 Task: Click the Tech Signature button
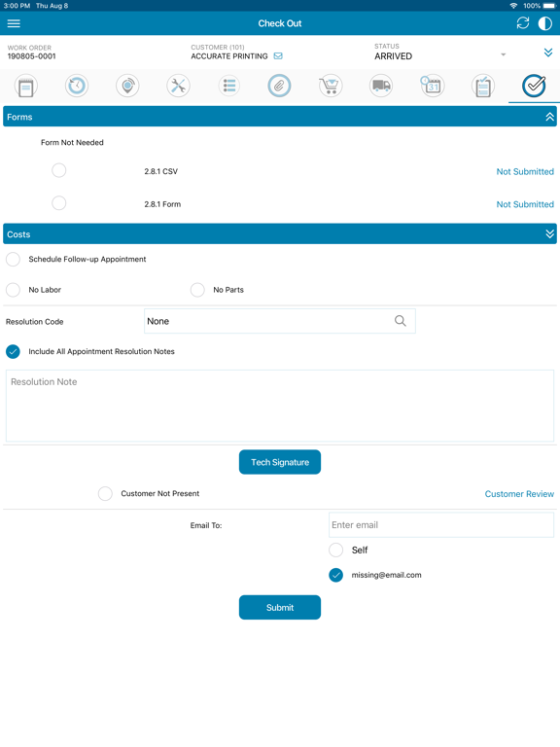[280, 462]
